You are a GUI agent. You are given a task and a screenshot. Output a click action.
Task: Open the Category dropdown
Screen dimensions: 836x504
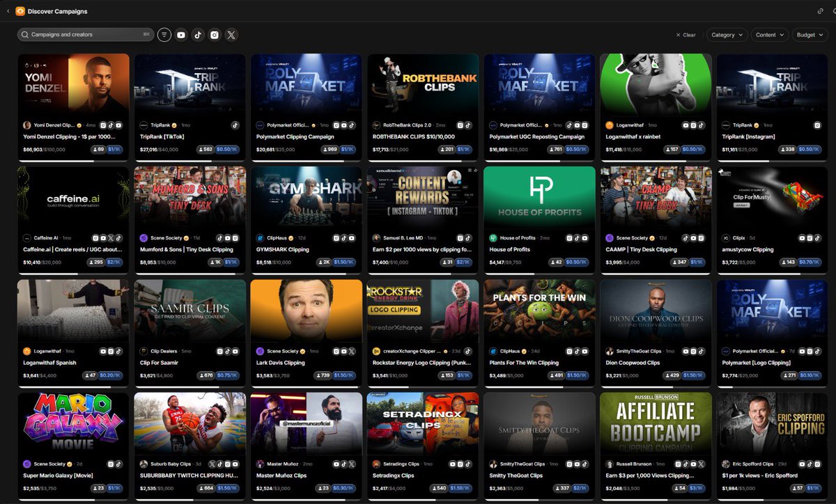727,35
